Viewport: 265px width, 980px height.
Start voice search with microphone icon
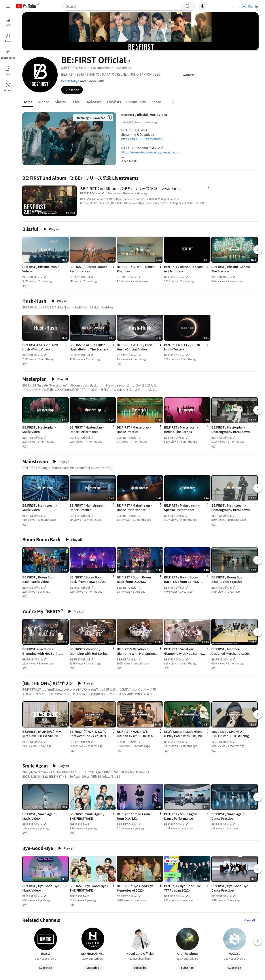[x=203, y=6]
